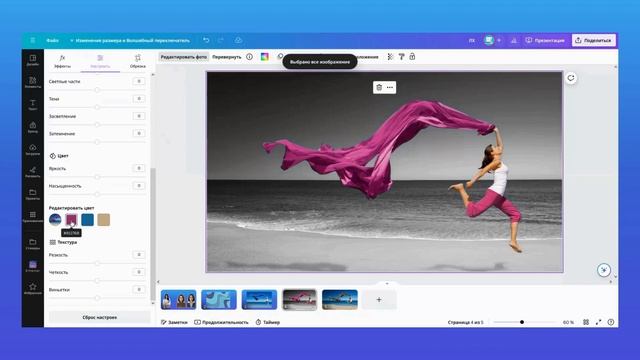Click the copy style paint roller icon

point(401,57)
